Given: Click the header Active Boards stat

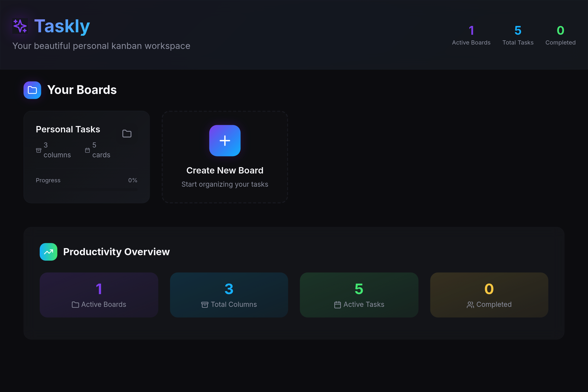Looking at the screenshot, I should (x=471, y=35).
